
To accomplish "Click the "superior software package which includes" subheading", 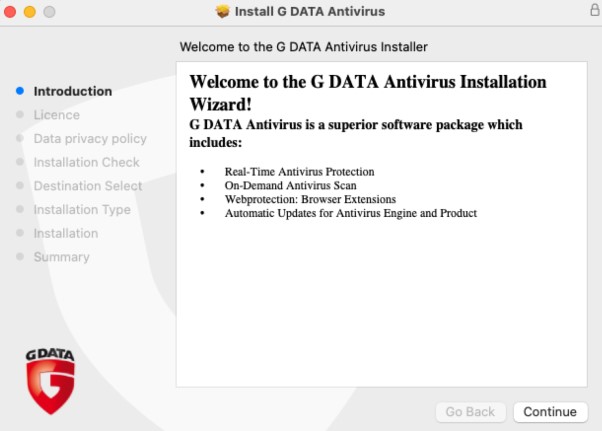I will tap(356, 133).
